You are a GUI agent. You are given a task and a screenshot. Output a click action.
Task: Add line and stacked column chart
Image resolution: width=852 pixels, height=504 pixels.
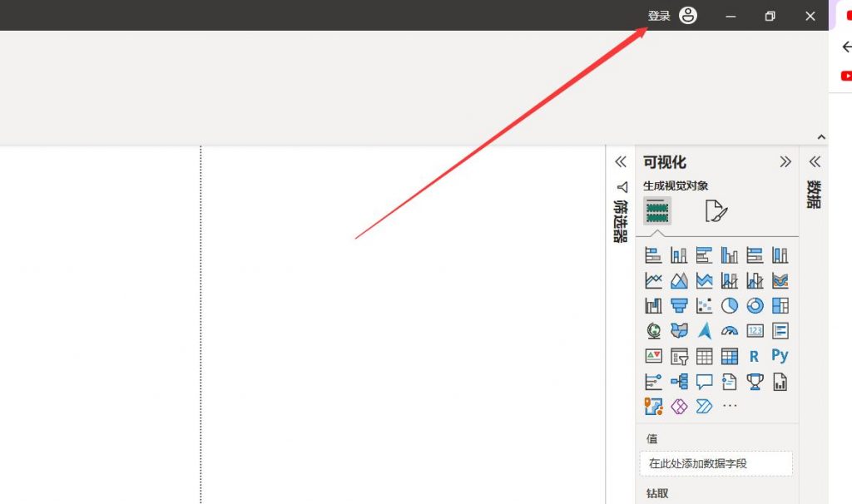click(x=729, y=280)
